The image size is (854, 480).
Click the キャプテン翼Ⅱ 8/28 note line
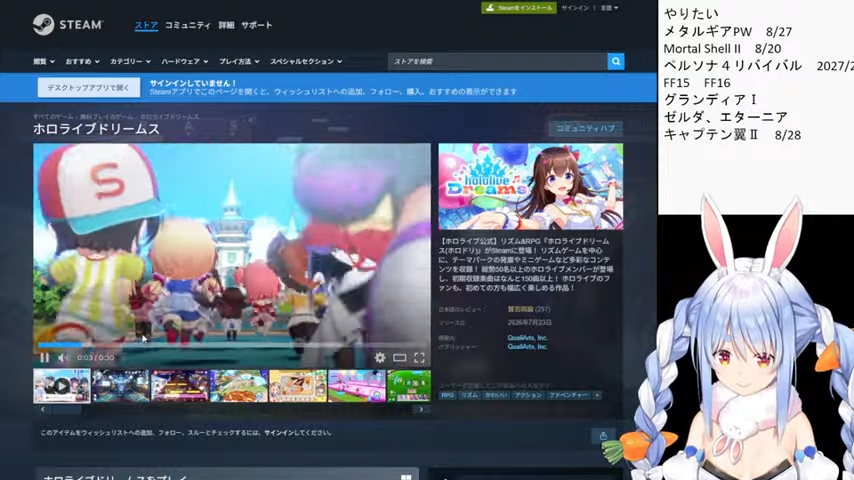732,135
